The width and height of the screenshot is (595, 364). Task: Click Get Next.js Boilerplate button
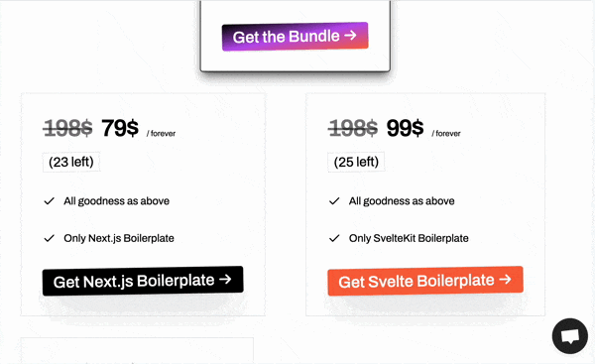[143, 281]
